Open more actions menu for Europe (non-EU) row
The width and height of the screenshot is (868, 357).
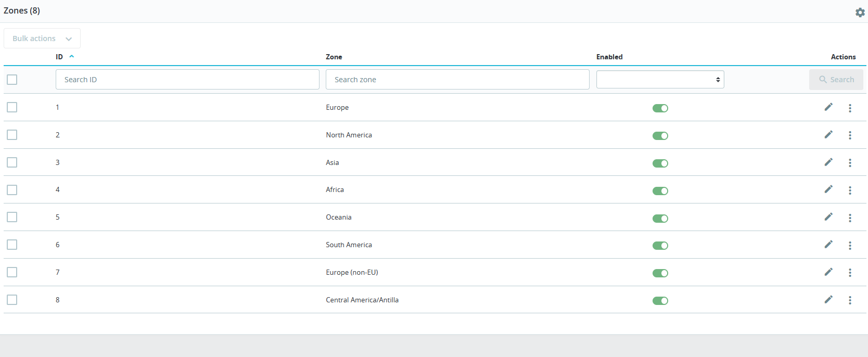pyautogui.click(x=850, y=273)
